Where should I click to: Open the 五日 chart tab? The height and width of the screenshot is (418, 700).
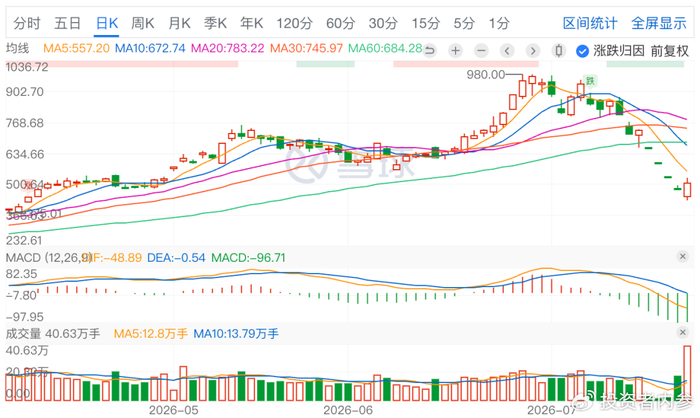click(x=67, y=23)
